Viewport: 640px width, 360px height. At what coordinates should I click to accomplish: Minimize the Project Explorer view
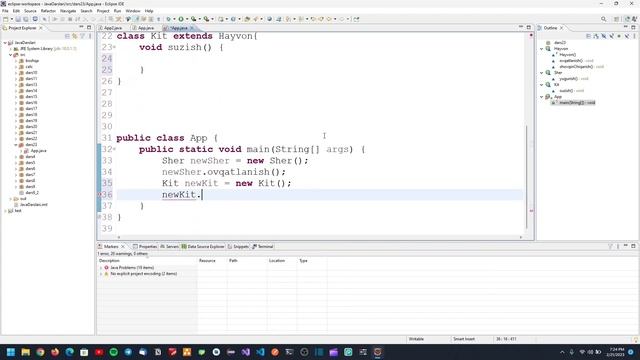(81, 28)
